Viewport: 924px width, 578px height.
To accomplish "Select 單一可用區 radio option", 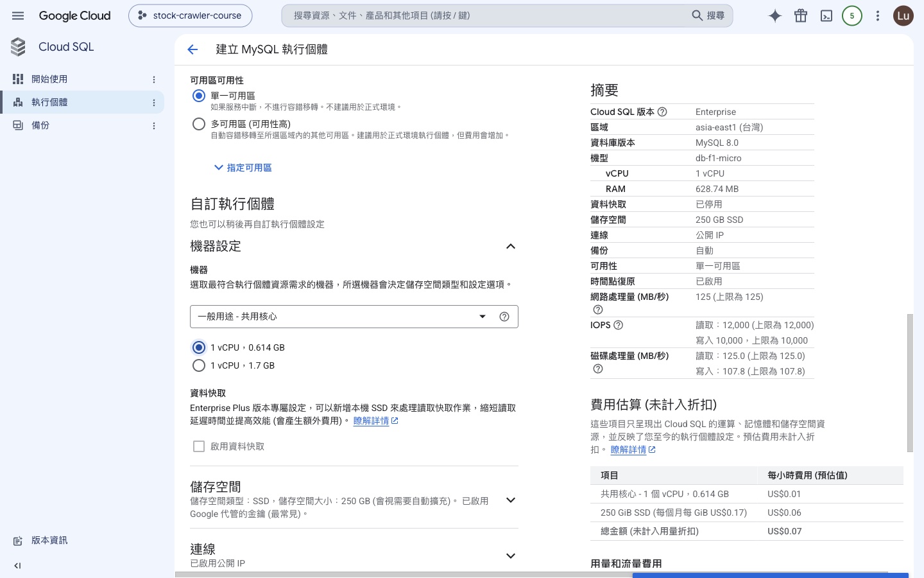I will tap(199, 96).
